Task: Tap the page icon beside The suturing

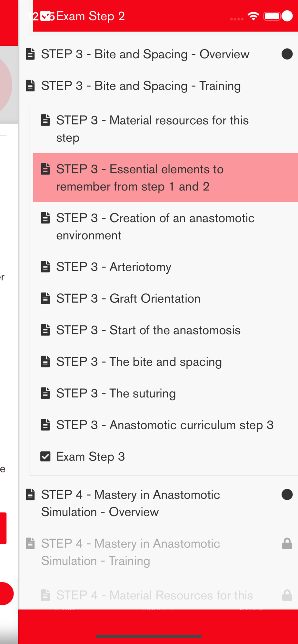Action: point(45,393)
